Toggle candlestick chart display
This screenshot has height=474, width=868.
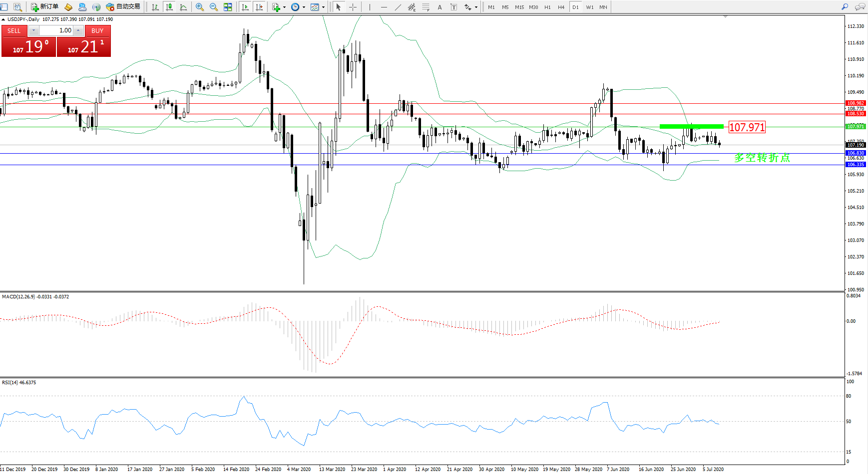click(x=169, y=7)
